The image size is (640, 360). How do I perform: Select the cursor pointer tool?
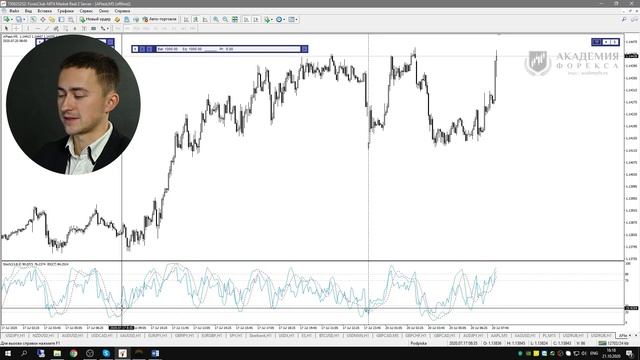tap(6, 28)
